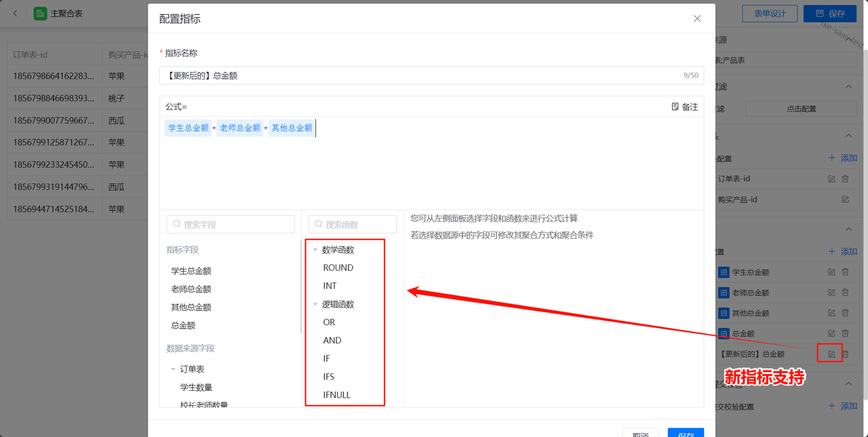Close the 配置指标 dialog with X
Image resolution: width=868 pixels, height=437 pixels.
(x=697, y=18)
